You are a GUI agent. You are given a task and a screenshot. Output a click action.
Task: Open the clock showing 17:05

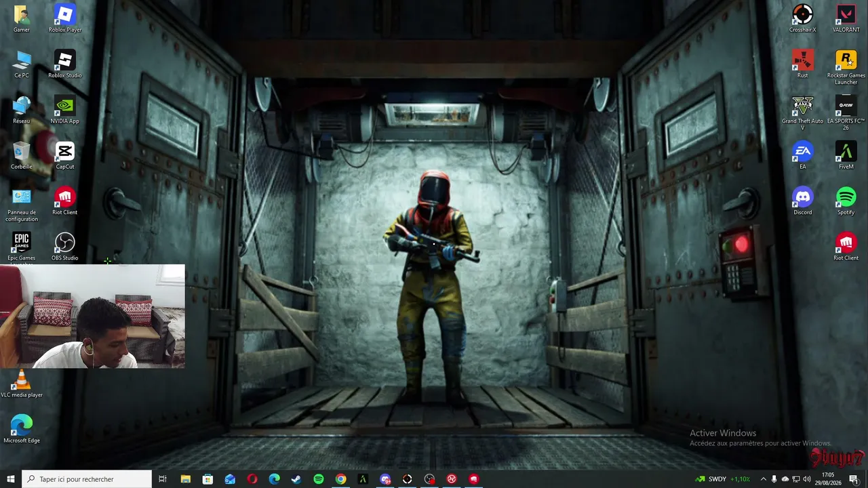coord(828,479)
